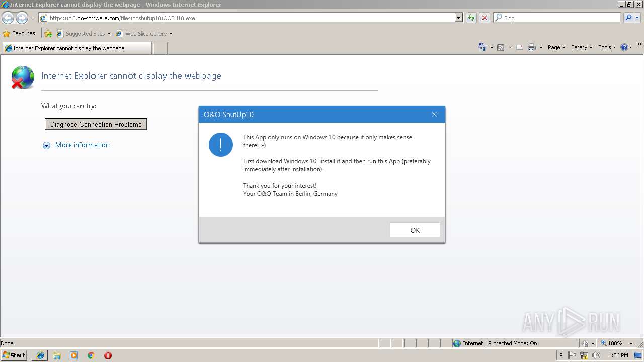The width and height of the screenshot is (644, 362).
Task: Click the Read Mail envelope icon
Action: (520, 47)
